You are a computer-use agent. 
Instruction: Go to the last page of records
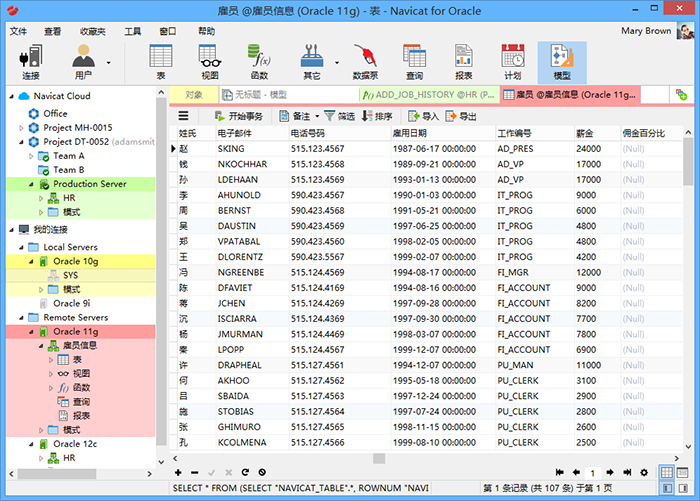click(627, 472)
